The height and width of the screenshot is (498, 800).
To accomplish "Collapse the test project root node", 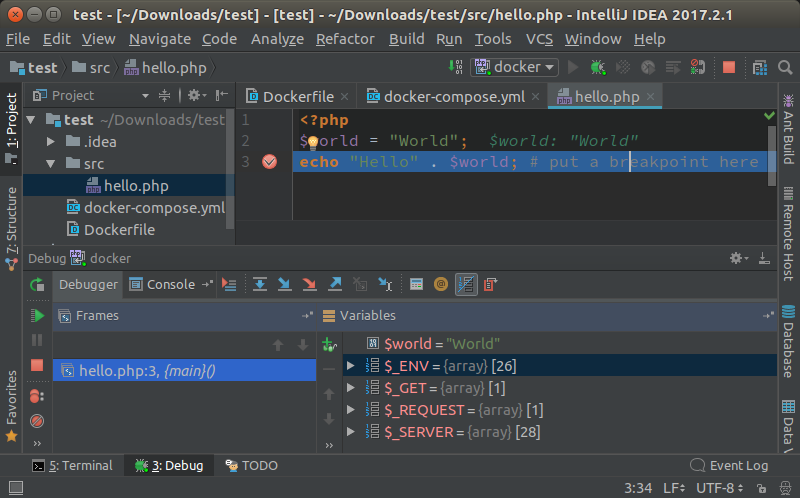I will click(x=31, y=120).
